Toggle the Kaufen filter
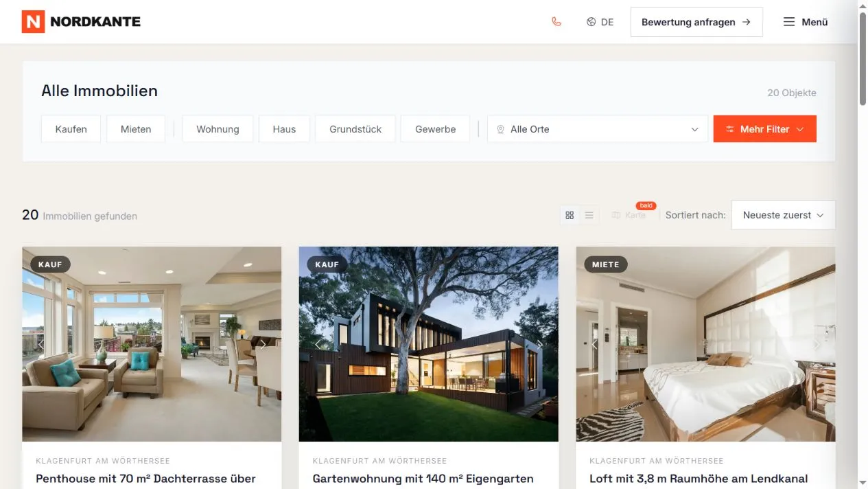Screen dimensions: 868x489 click(x=71, y=129)
